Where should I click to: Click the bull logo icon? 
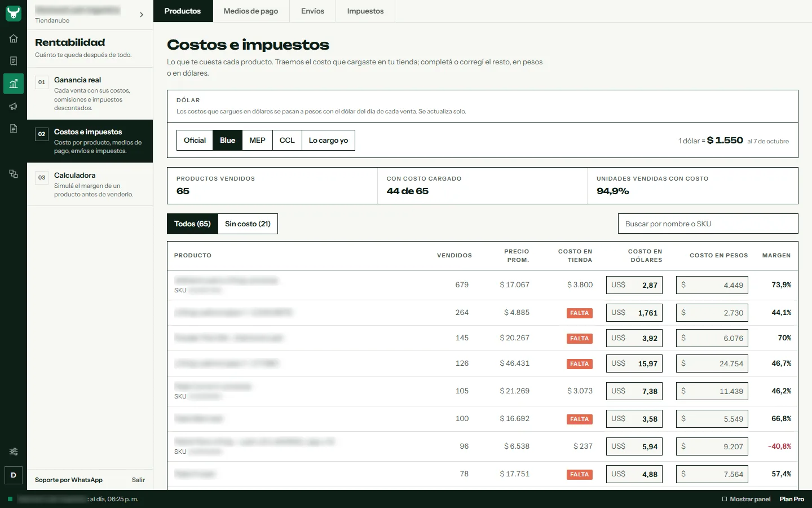[14, 14]
